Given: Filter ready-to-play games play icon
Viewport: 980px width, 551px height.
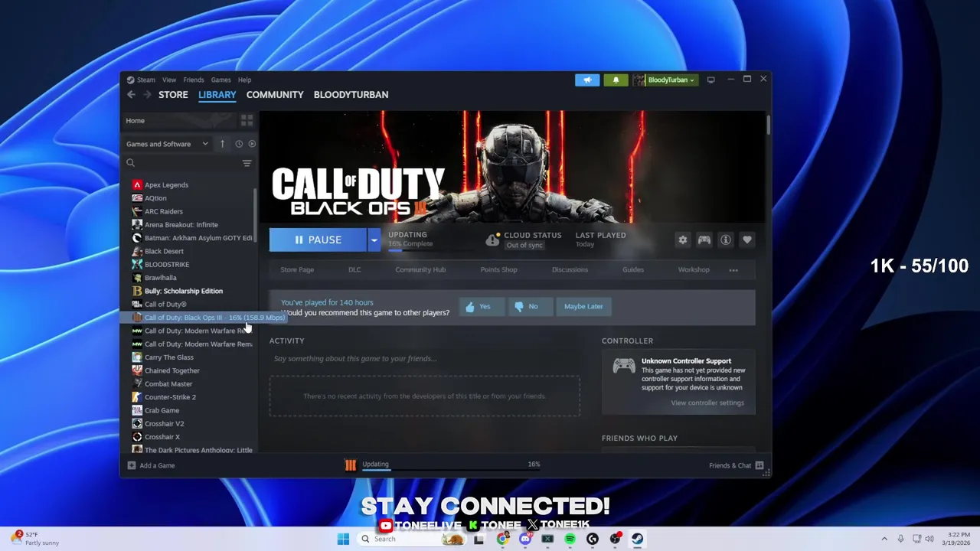Looking at the screenshot, I should coord(252,144).
